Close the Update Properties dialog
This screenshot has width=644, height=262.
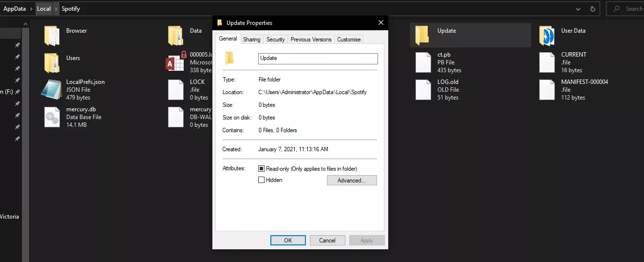click(381, 23)
